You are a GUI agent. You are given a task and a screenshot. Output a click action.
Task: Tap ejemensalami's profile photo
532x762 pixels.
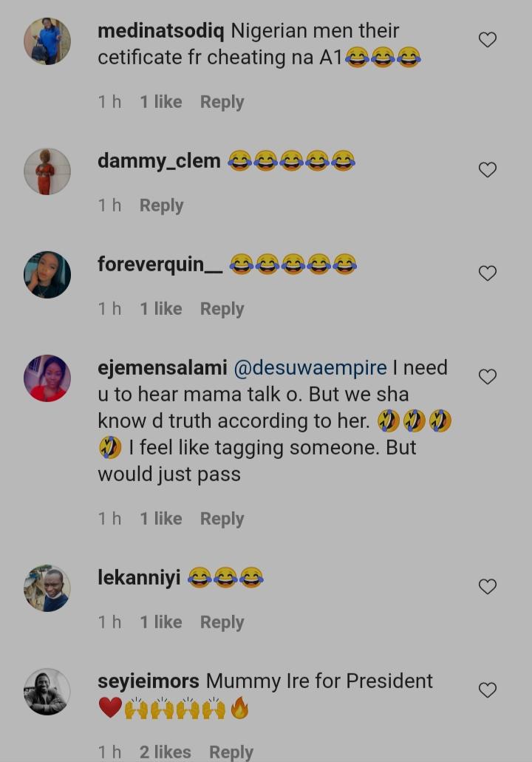[47, 378]
